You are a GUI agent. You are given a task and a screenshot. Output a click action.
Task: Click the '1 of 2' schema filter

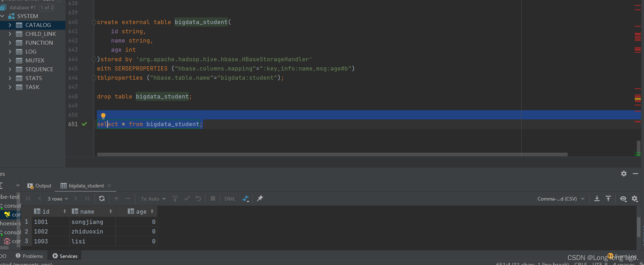pyautogui.click(x=47, y=7)
